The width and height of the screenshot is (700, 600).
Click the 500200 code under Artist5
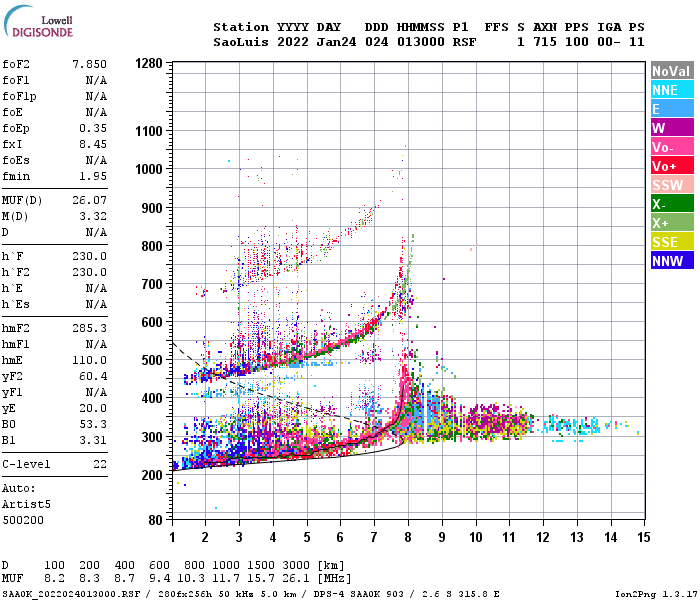[x=23, y=520]
